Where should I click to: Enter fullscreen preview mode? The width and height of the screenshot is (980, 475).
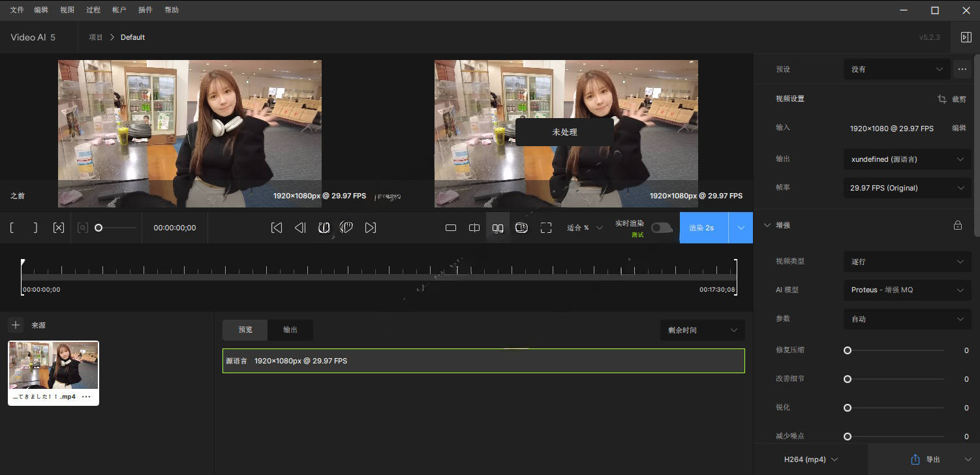[546, 228]
